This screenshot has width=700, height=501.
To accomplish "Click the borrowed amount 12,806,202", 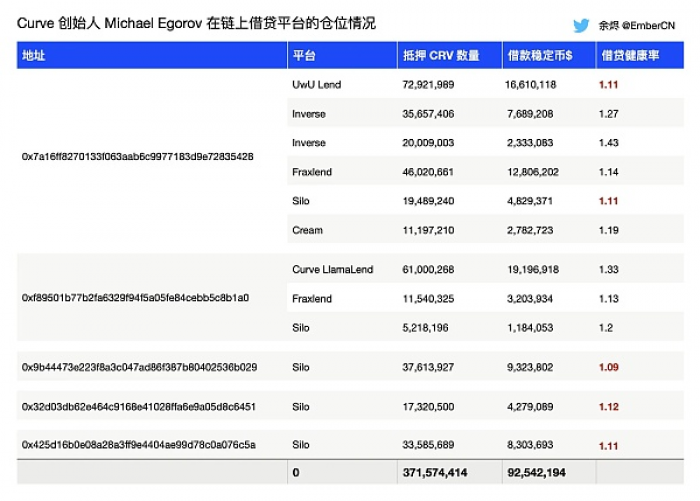I will [x=533, y=172].
